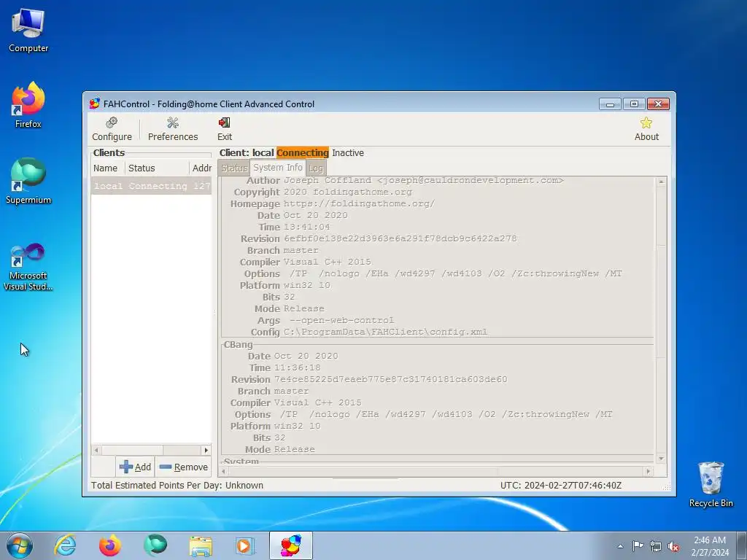Maximize the FAHControl window
The width and height of the screenshot is (747, 560).
pos(634,104)
